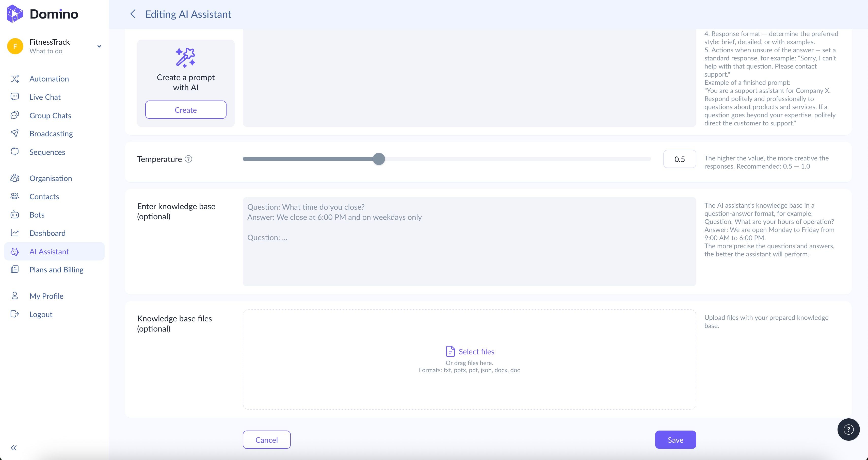Image resolution: width=868 pixels, height=460 pixels.
Task: Open Plans and Billing page
Action: pos(56,270)
